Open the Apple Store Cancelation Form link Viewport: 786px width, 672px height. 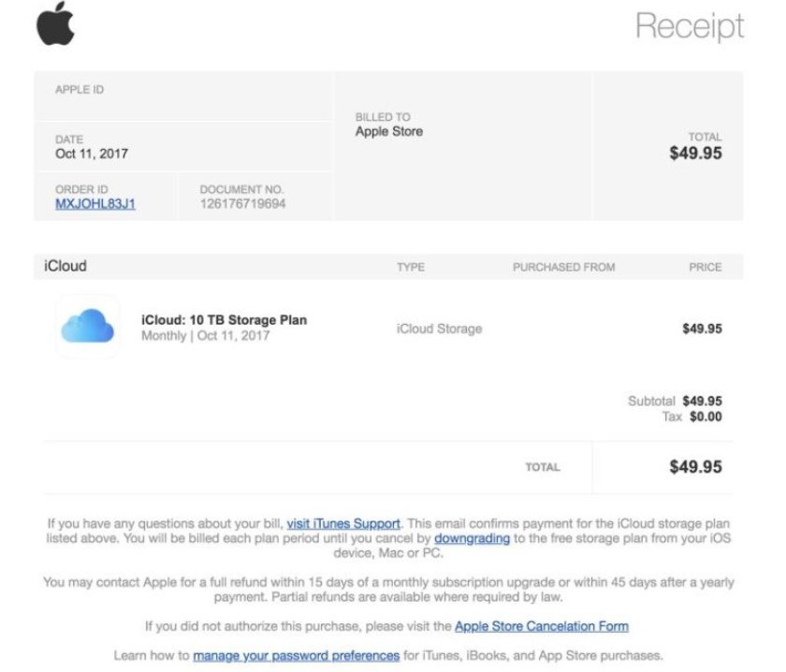[542, 627]
